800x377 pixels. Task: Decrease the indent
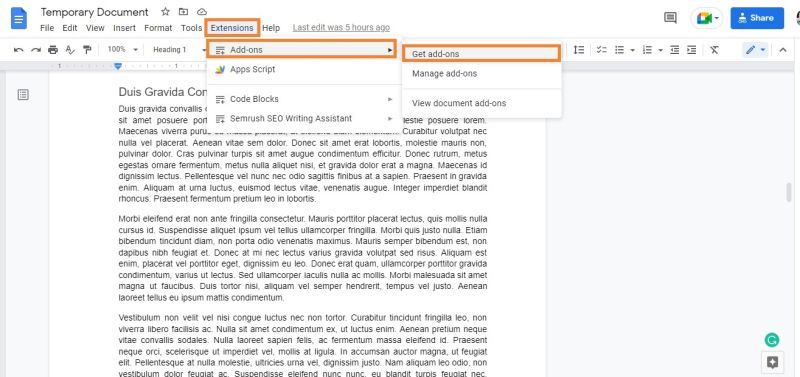[x=674, y=49]
